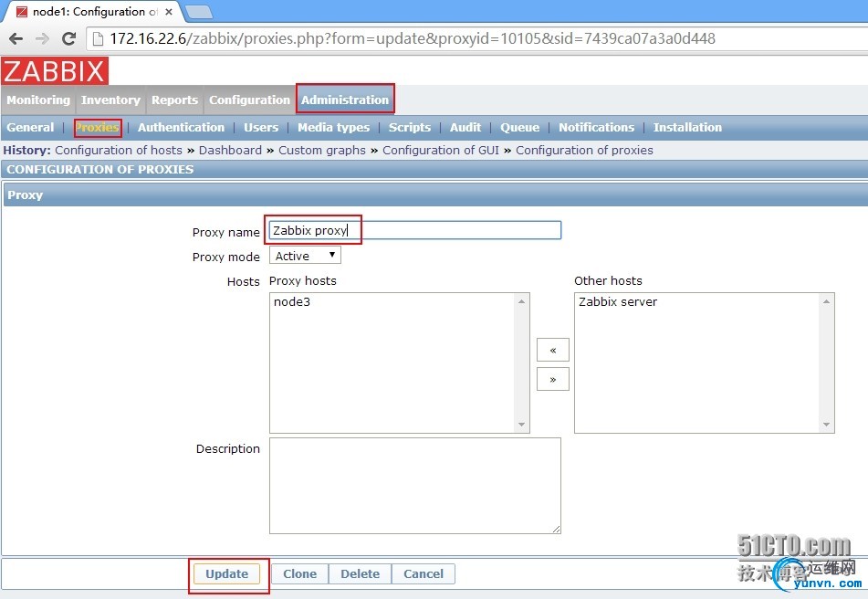Open the Reports menu
The width and height of the screenshot is (868, 599).
[174, 100]
